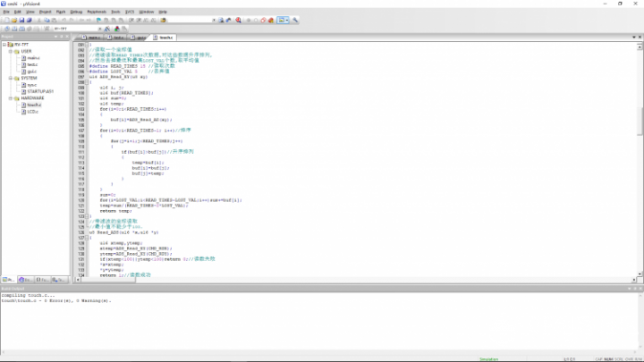644x362 pixels.
Task: Open the editor tab list dropdown arrow
Action: pyautogui.click(x=634, y=37)
